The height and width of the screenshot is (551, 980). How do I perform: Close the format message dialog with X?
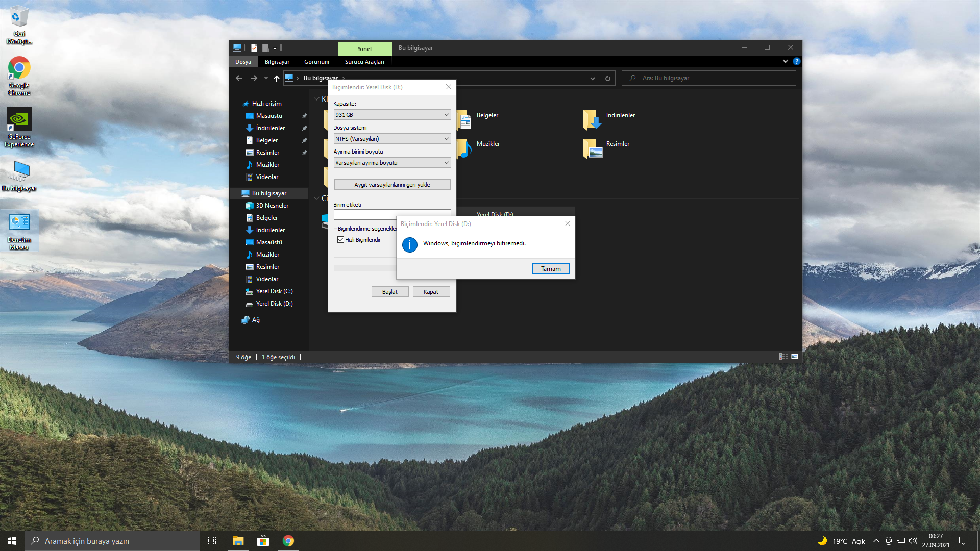coord(568,223)
